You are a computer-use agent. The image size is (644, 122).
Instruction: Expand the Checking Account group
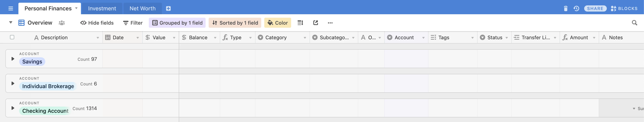(x=13, y=108)
